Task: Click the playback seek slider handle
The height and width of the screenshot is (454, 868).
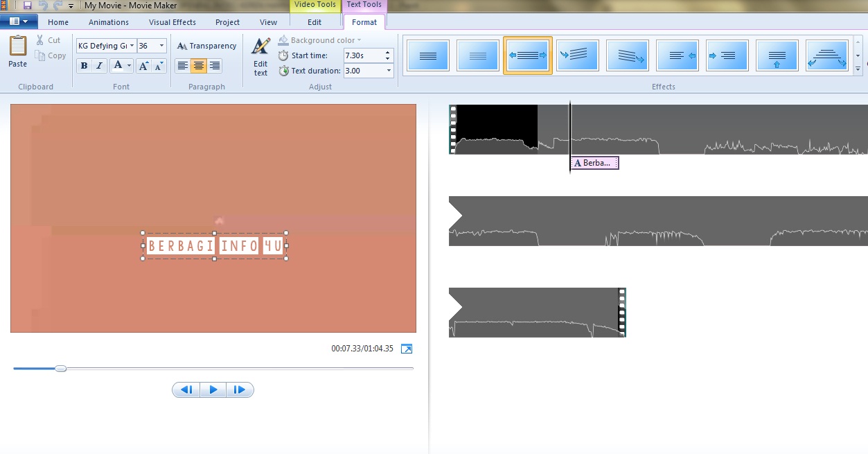Action: coord(60,368)
